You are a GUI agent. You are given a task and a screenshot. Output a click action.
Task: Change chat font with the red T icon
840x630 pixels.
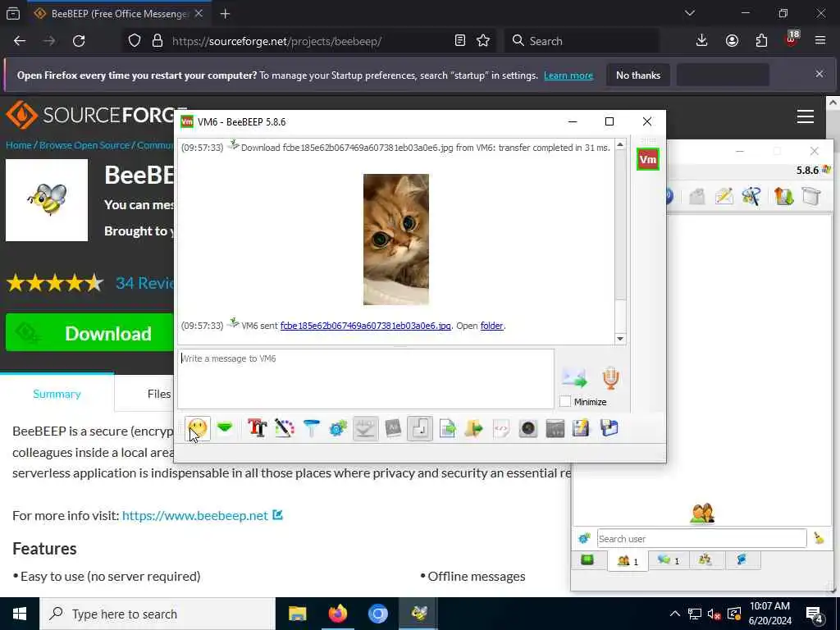coord(257,428)
